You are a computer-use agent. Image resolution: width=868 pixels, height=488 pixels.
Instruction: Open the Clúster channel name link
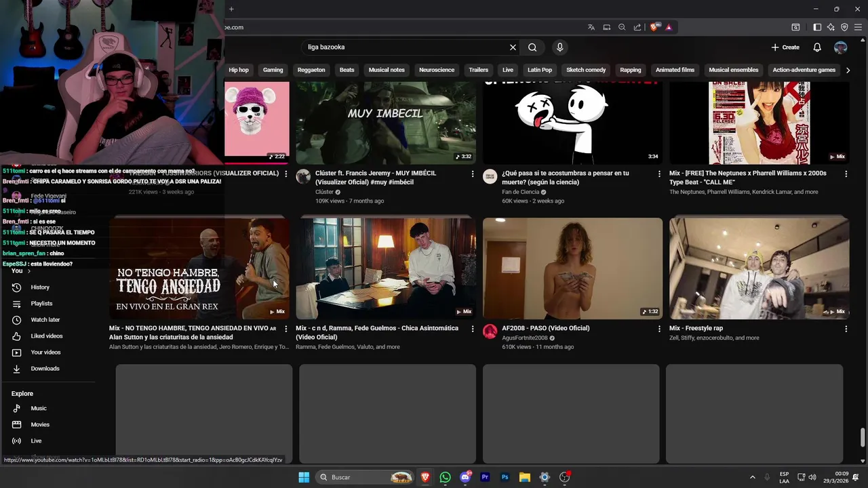[x=324, y=192]
